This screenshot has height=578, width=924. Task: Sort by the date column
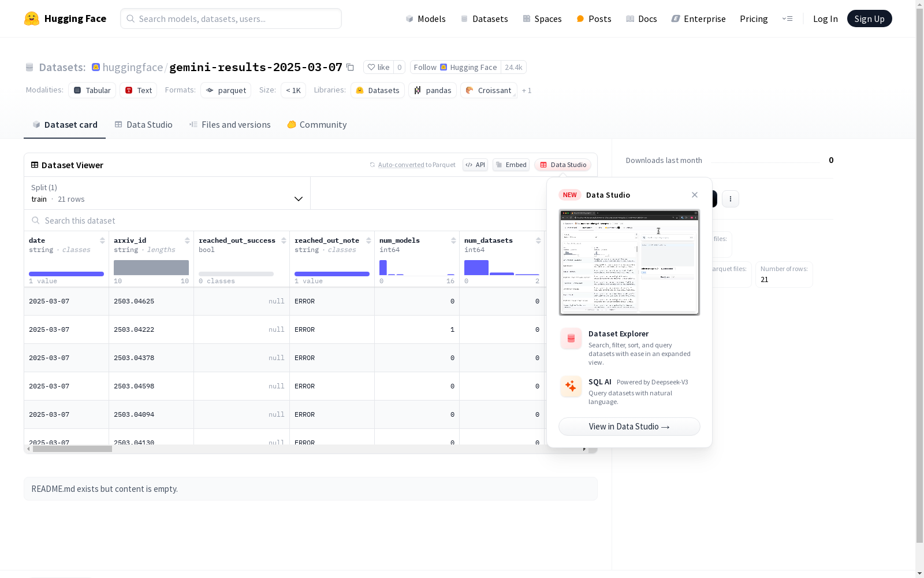point(102,240)
